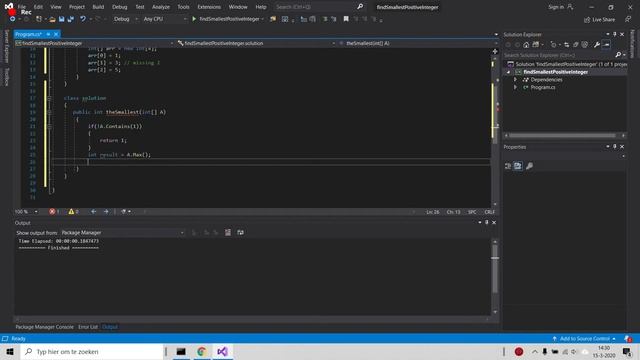Open the Debug configuration dropdown
This screenshot has width=640, height=360.
tap(126, 19)
